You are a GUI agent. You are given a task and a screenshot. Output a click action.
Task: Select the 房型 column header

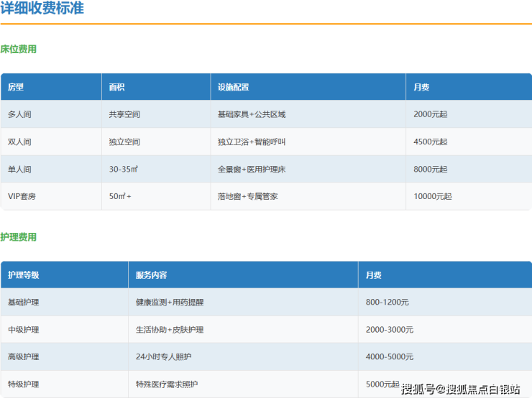16,87
